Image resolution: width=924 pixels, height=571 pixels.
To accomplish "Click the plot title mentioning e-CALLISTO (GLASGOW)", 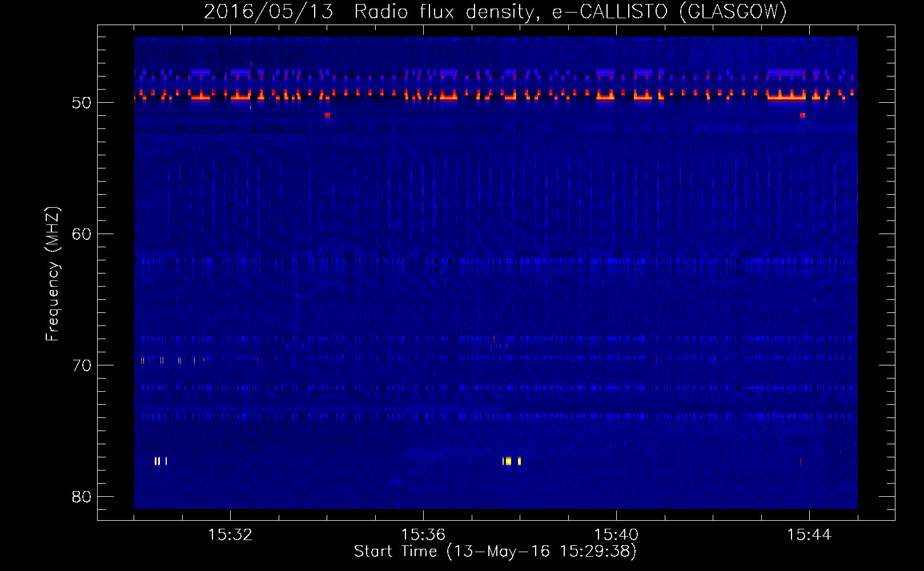I will [x=495, y=11].
